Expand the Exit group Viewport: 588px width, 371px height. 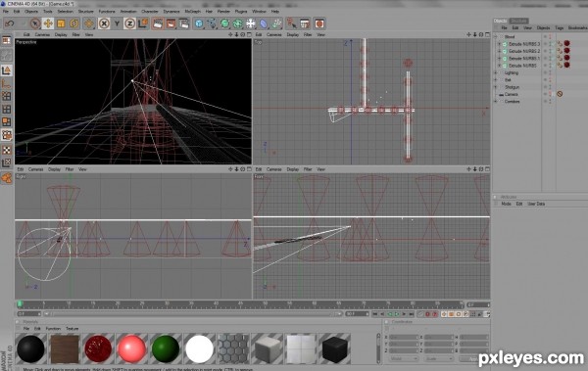coord(496,80)
